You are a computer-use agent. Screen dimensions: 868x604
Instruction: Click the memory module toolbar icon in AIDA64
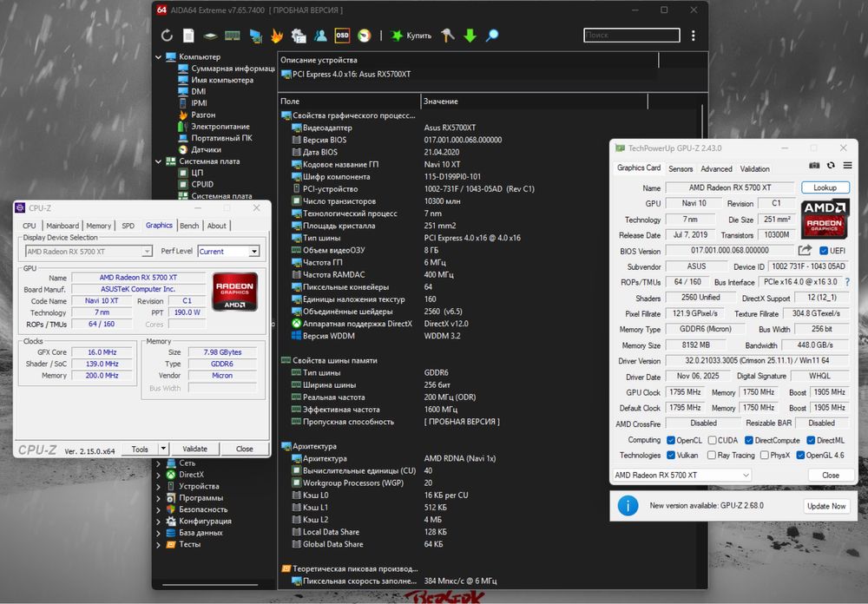[233, 36]
